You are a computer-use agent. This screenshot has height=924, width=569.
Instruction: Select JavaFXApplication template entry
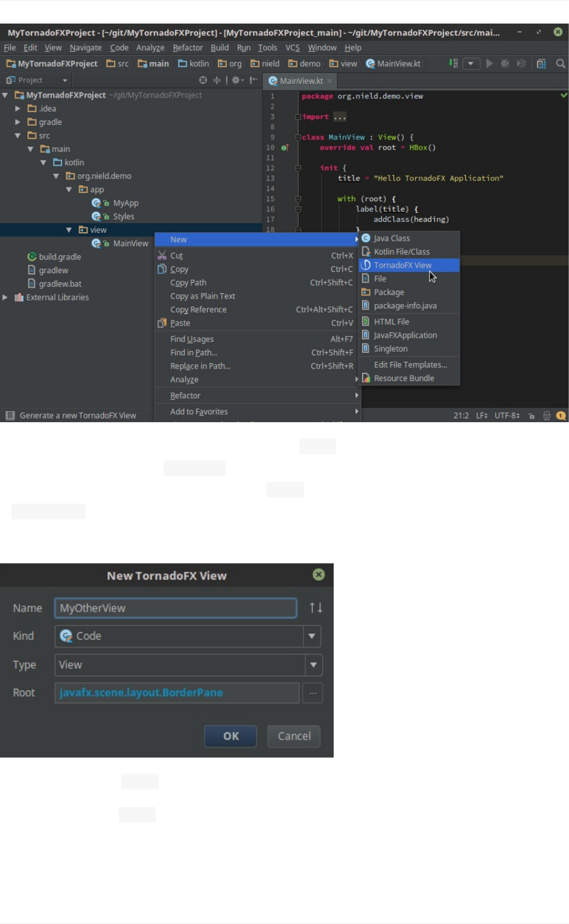pos(409,335)
